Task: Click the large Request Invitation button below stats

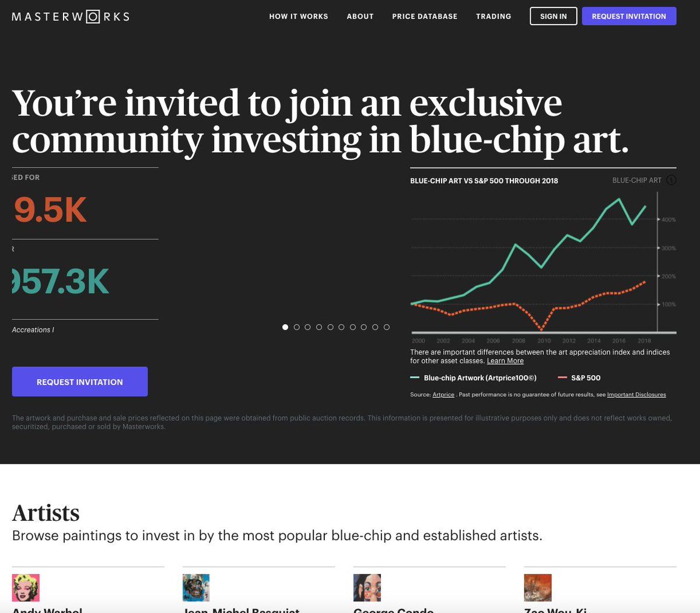Action: tap(80, 382)
